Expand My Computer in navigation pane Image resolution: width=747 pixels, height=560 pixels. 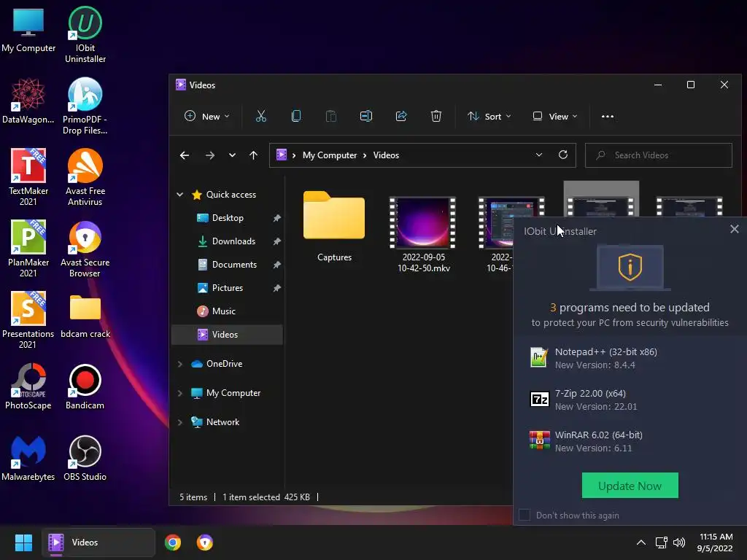[x=180, y=393]
